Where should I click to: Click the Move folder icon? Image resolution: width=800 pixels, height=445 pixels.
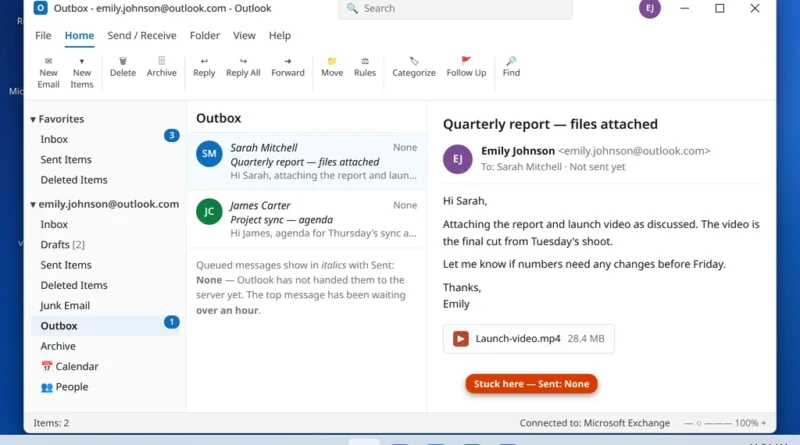[x=332, y=61]
